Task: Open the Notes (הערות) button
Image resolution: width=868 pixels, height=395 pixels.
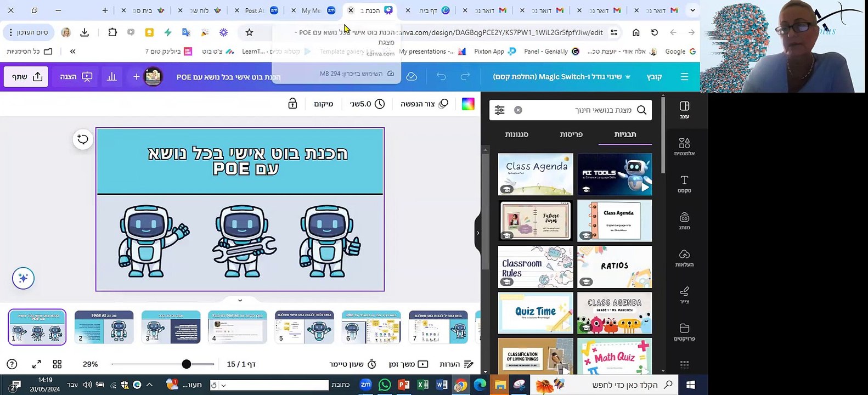Action: (456, 364)
